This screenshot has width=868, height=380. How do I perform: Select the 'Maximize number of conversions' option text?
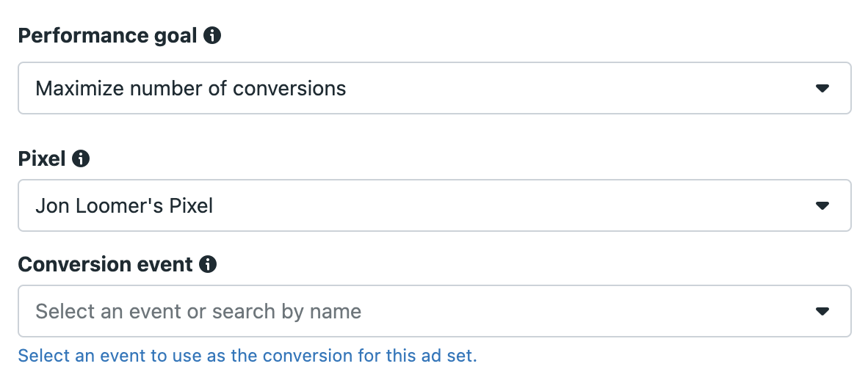tap(190, 89)
